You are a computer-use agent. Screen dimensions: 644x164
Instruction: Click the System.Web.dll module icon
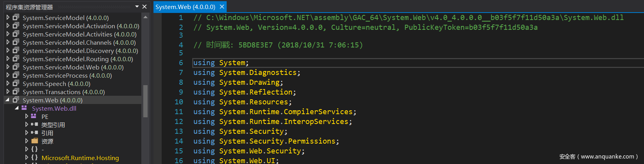(x=24, y=108)
